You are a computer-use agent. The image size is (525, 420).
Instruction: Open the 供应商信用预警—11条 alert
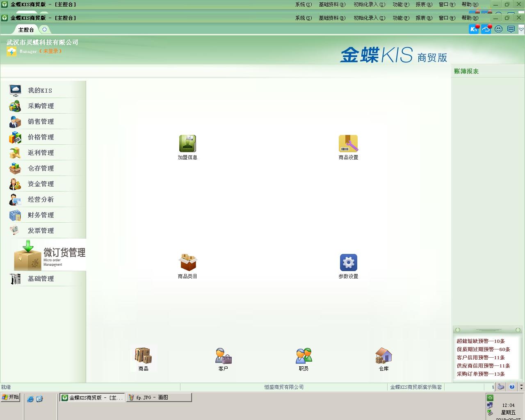pyautogui.click(x=483, y=365)
